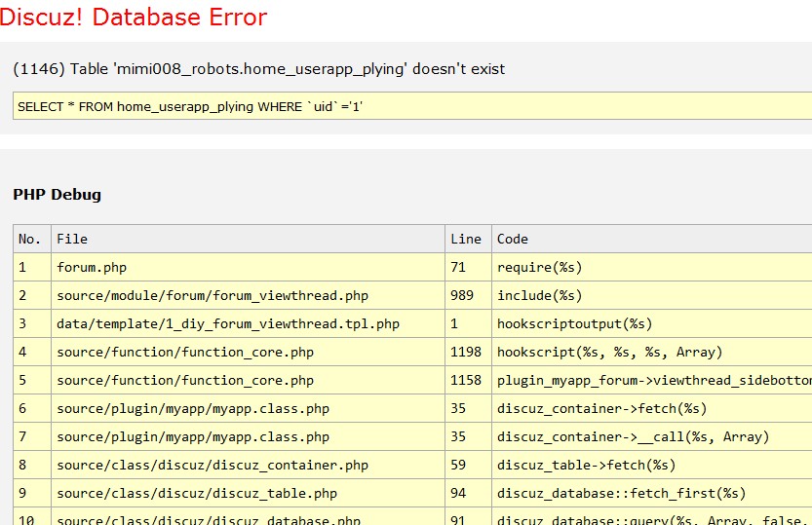Select the discuz_database::query code cell
This screenshot has height=525, width=812.
click(652, 517)
